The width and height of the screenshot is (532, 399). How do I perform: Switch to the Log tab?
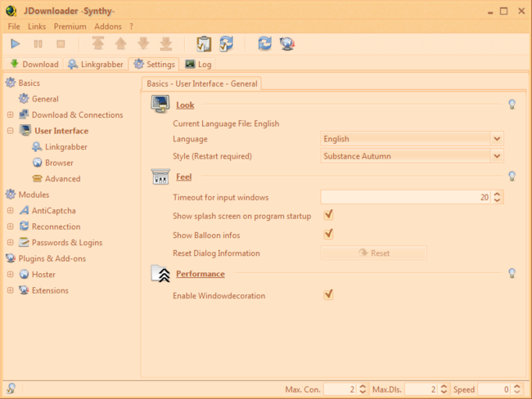199,64
